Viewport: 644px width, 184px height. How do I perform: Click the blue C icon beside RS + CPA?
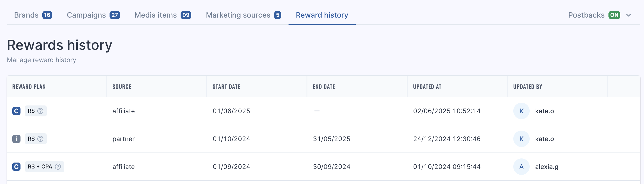click(x=16, y=166)
